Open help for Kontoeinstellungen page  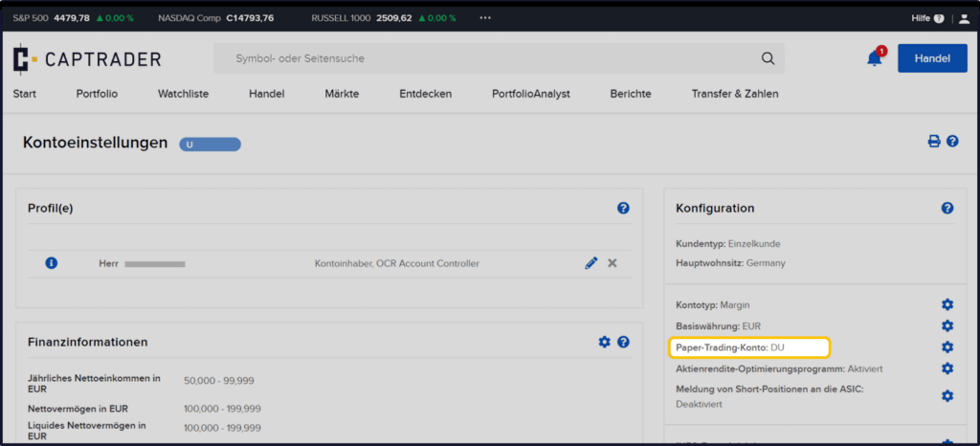pyautogui.click(x=952, y=142)
